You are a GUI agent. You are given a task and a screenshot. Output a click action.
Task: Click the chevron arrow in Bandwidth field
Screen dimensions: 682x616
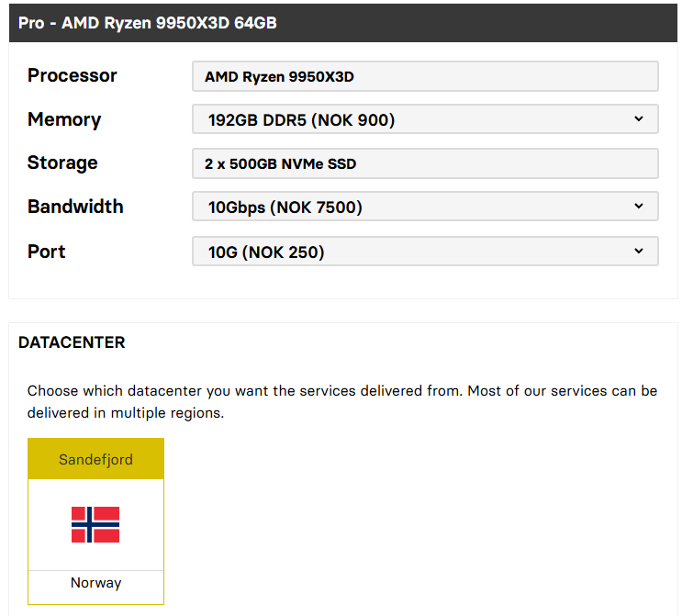point(639,207)
